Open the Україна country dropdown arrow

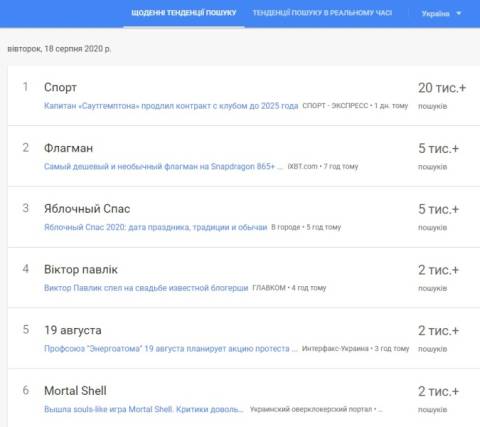click(x=459, y=14)
